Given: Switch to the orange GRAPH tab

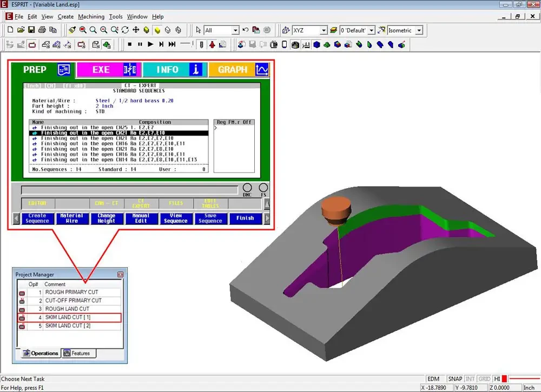Looking at the screenshot, I should 239,69.
